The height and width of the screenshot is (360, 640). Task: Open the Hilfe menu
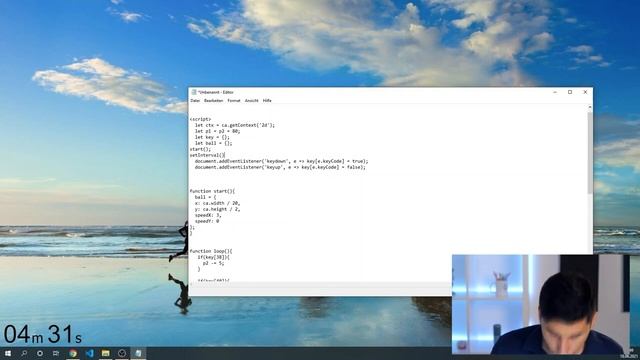click(267, 100)
